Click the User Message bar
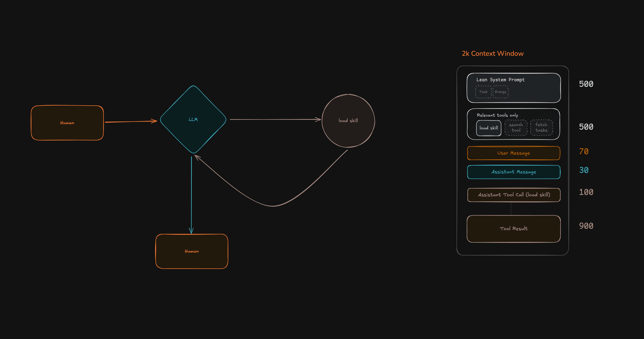Image resolution: width=644 pixels, height=339 pixels. point(514,153)
